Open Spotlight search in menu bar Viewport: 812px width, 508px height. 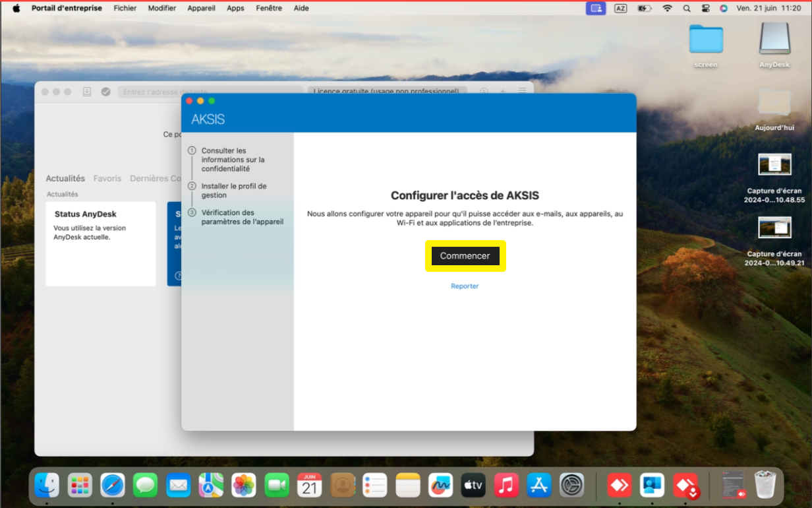click(x=687, y=8)
